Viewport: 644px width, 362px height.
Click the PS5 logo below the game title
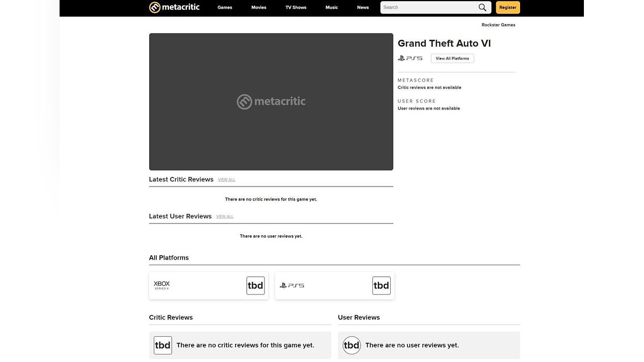pos(410,58)
